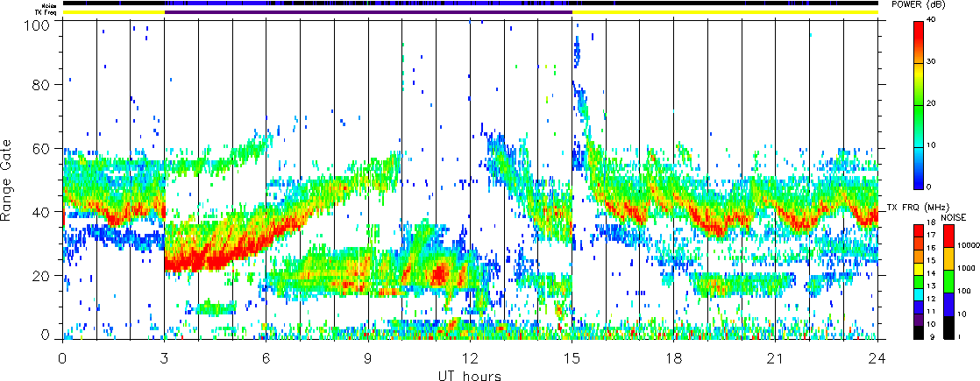This screenshot has width=980, height=381.
Task: Click the "100" label on the NOISE legend
Action: click(x=963, y=291)
